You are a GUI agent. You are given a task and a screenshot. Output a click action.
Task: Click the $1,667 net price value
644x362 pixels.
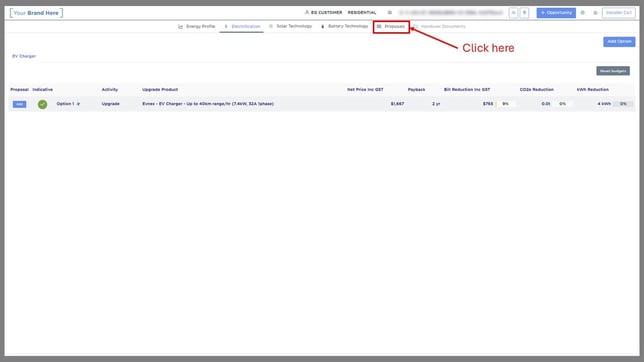(x=397, y=104)
